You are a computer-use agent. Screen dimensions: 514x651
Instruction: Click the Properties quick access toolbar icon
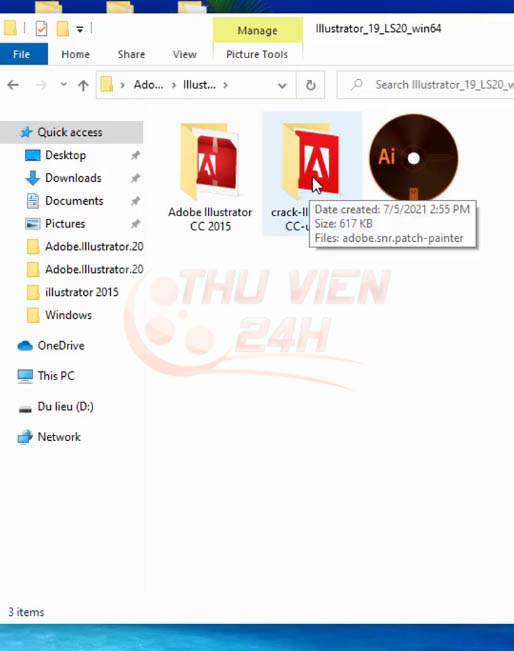(x=41, y=29)
